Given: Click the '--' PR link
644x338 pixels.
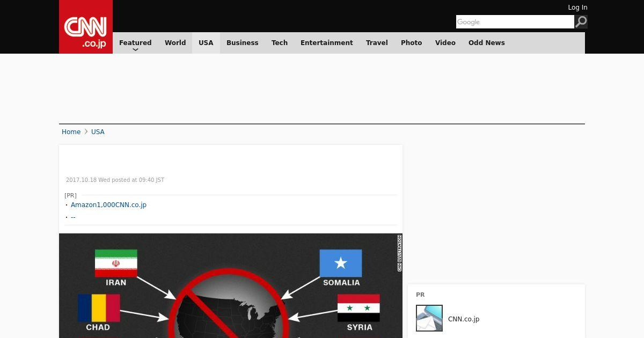Looking at the screenshot, I should pyautogui.click(x=73, y=217).
